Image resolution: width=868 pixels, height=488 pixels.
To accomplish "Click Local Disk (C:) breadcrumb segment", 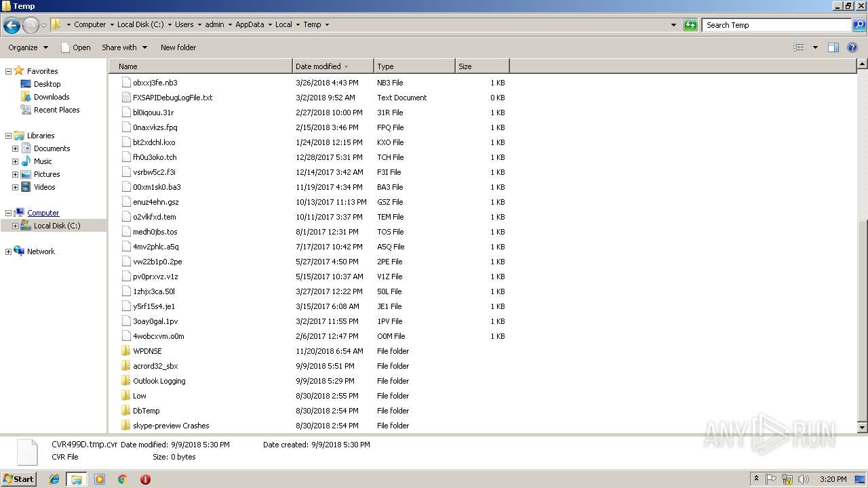I will coord(140,24).
